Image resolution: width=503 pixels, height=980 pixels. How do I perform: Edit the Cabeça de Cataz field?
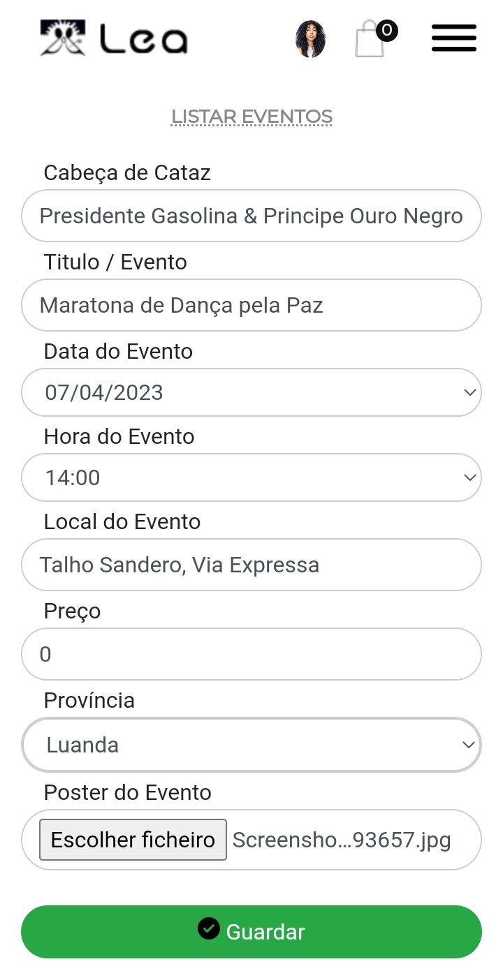click(251, 216)
